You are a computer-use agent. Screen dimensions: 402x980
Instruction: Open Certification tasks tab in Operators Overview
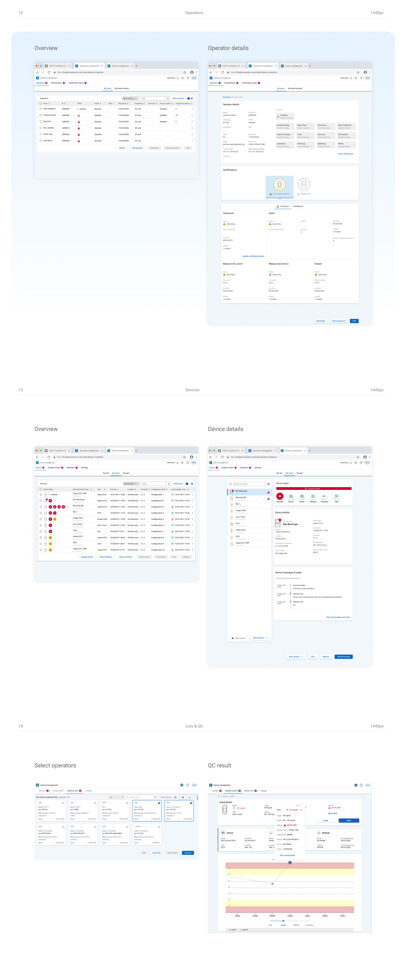[x=77, y=83]
